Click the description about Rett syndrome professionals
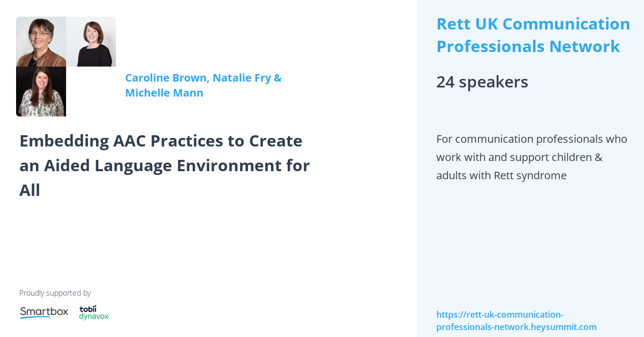 click(x=532, y=157)
